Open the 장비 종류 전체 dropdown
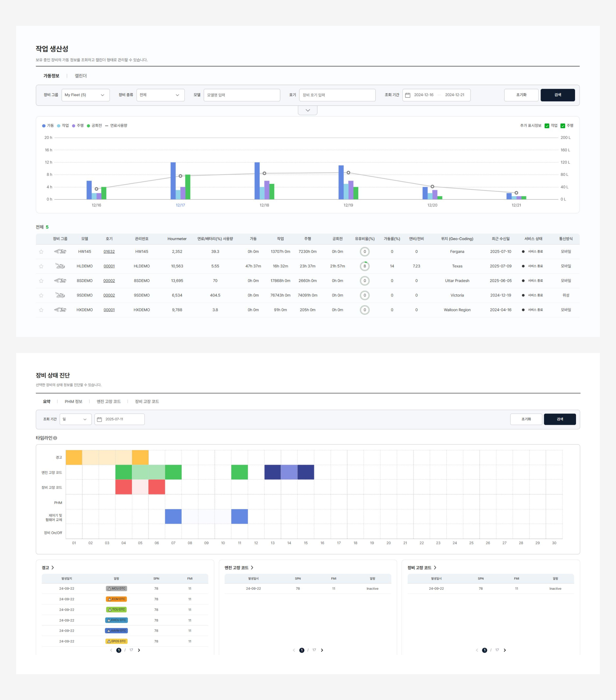Screen dimensions: 616x700 pyautogui.click(x=160, y=95)
